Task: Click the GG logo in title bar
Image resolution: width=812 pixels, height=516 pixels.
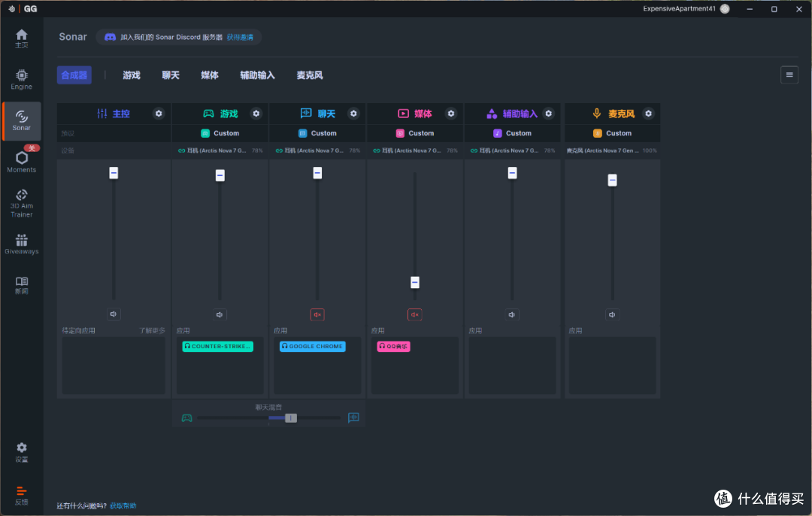Action: coord(30,9)
